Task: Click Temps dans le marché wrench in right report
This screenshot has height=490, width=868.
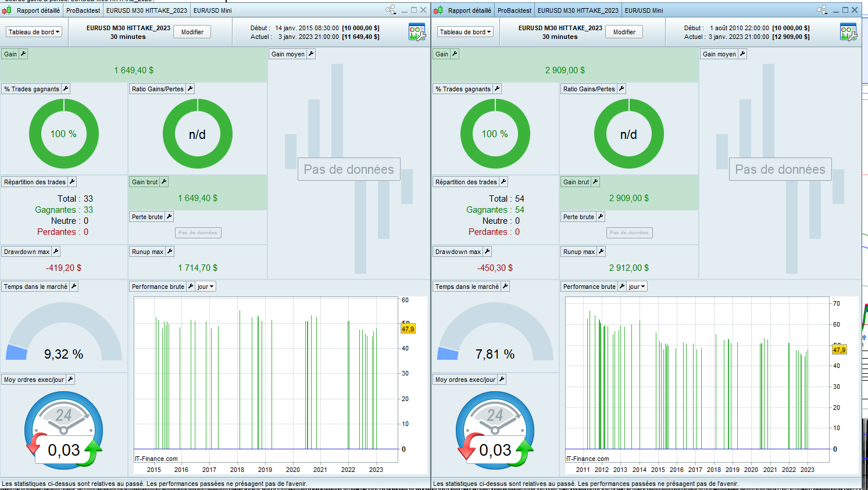Action: (505, 287)
